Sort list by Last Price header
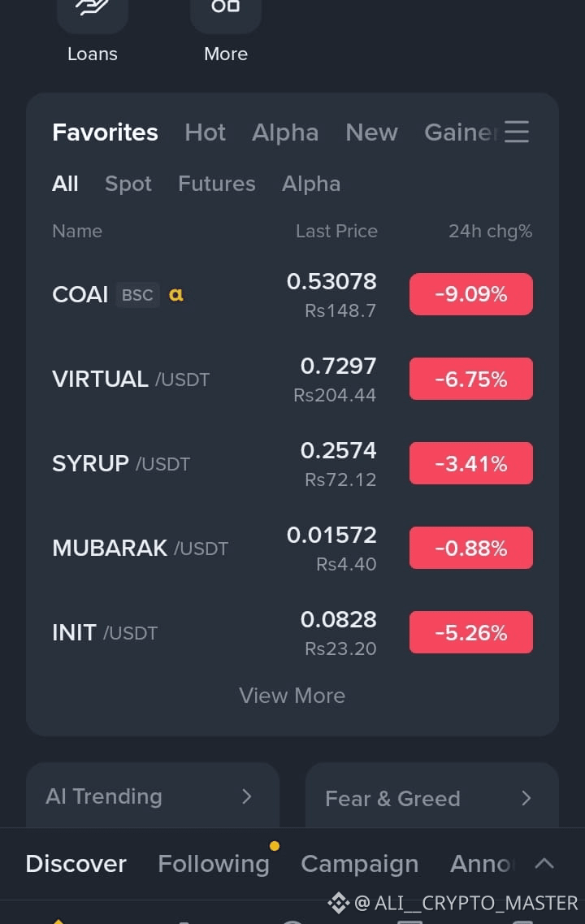The height and width of the screenshot is (924, 585). tap(336, 231)
